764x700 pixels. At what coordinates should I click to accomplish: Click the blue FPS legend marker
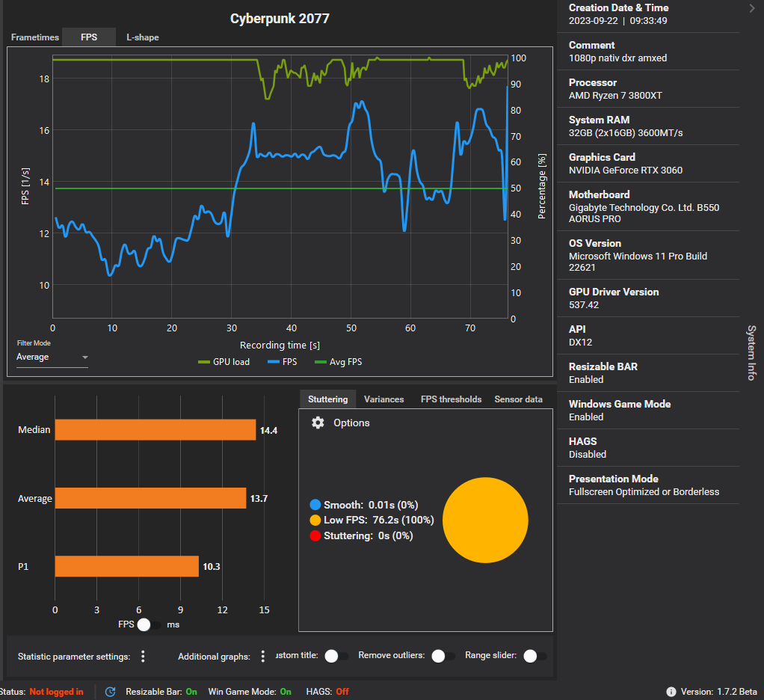[x=274, y=362]
